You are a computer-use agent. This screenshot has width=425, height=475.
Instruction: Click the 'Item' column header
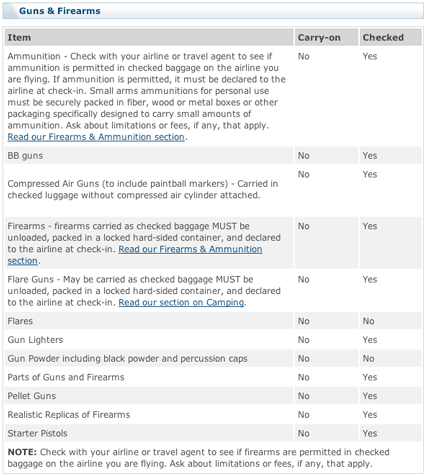(x=19, y=37)
